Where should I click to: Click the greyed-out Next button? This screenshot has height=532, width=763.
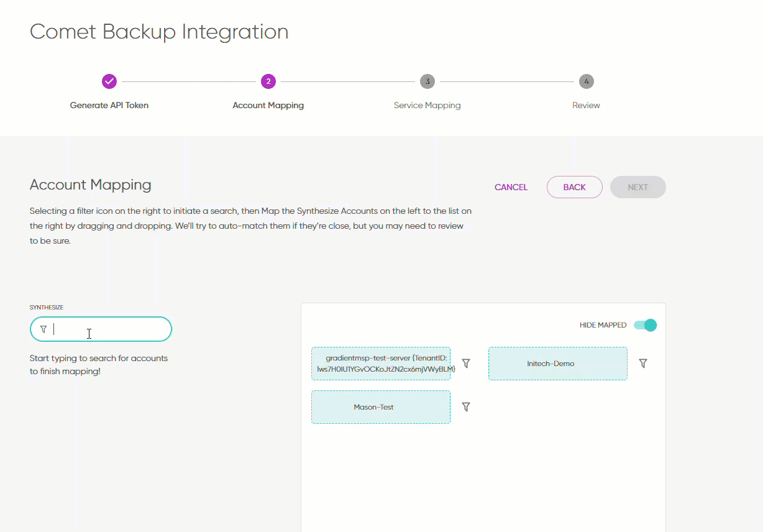pos(638,187)
